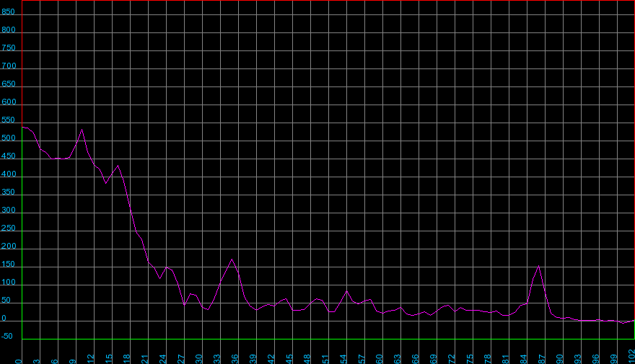The height and width of the screenshot is (364, 635).
Task: Select the 87 tick label on the X axis
Action: [541, 359]
